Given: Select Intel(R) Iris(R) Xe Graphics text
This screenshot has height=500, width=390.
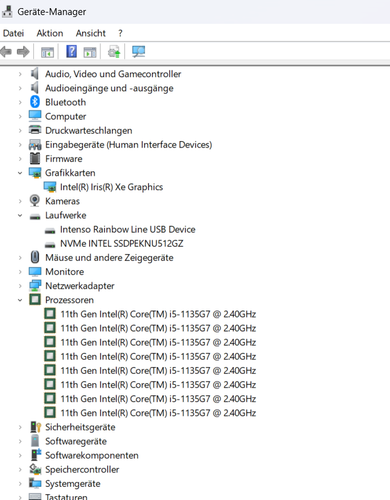Looking at the screenshot, I should tap(111, 187).
